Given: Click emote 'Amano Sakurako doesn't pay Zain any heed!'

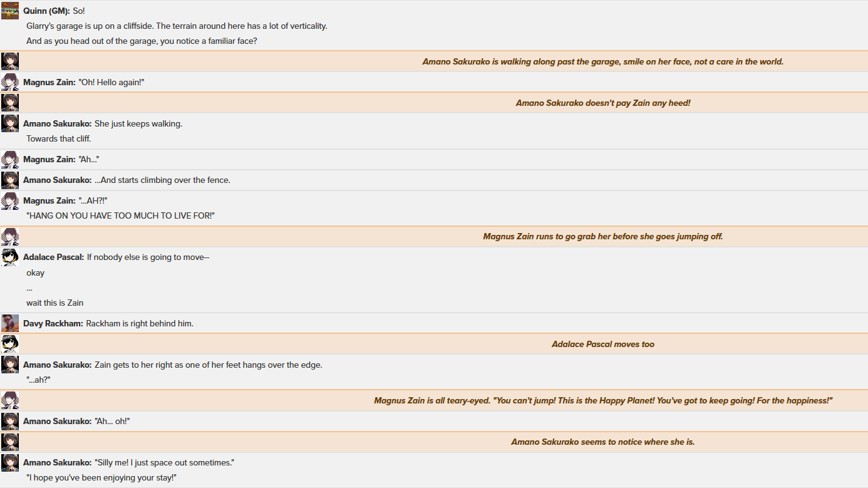Looking at the screenshot, I should (x=603, y=103).
